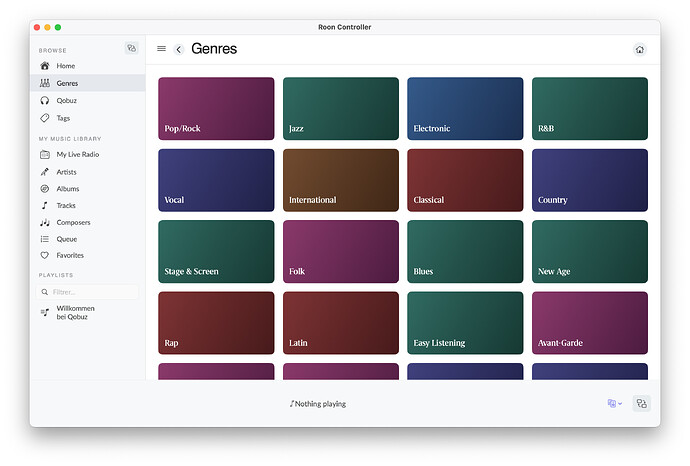The image size is (690, 466).
Task: Open the Jazz genre tile
Action: [x=340, y=109]
